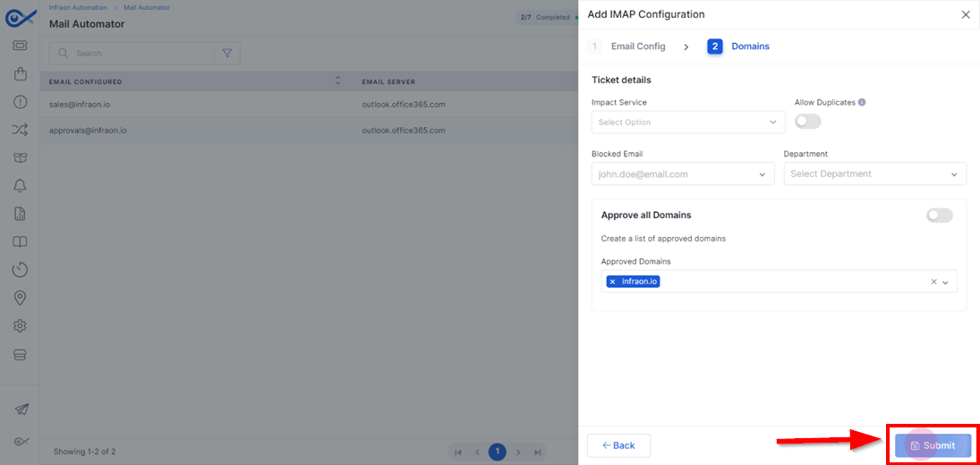Open the settings gear sidebar icon
This screenshot has height=465, width=980.
[20, 325]
